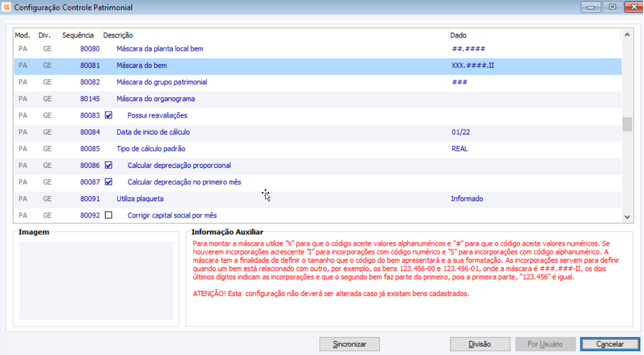Select the Máscara do organograma row
This screenshot has height=355, width=644.
[x=318, y=99]
